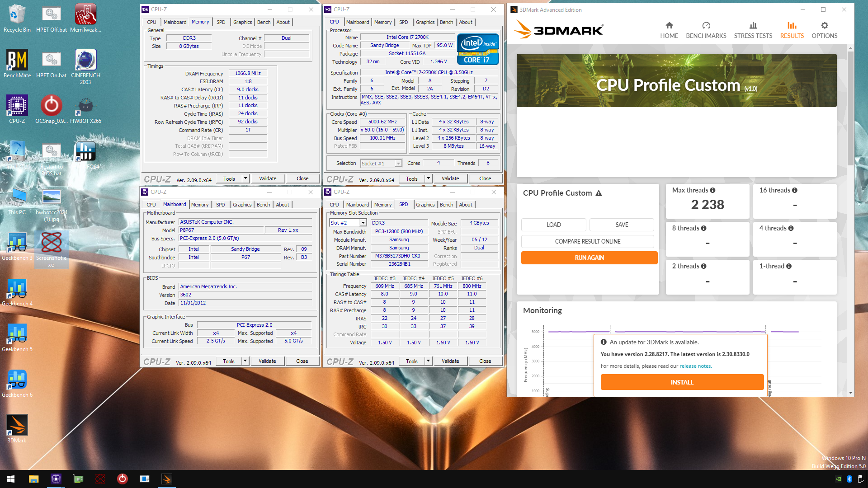The image size is (868, 488).
Task: Open the This PC desktop icon
Action: (17, 201)
